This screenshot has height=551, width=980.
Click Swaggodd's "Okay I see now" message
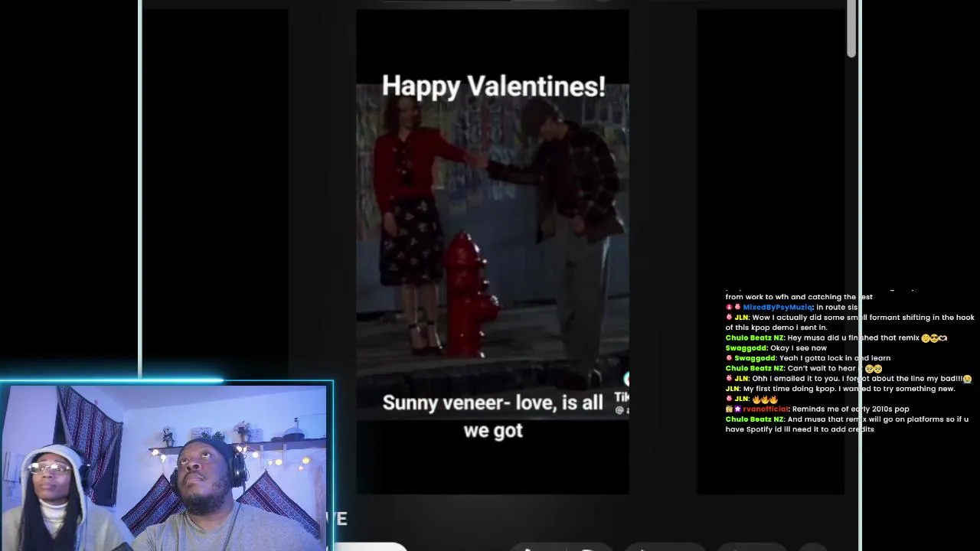[x=776, y=347]
